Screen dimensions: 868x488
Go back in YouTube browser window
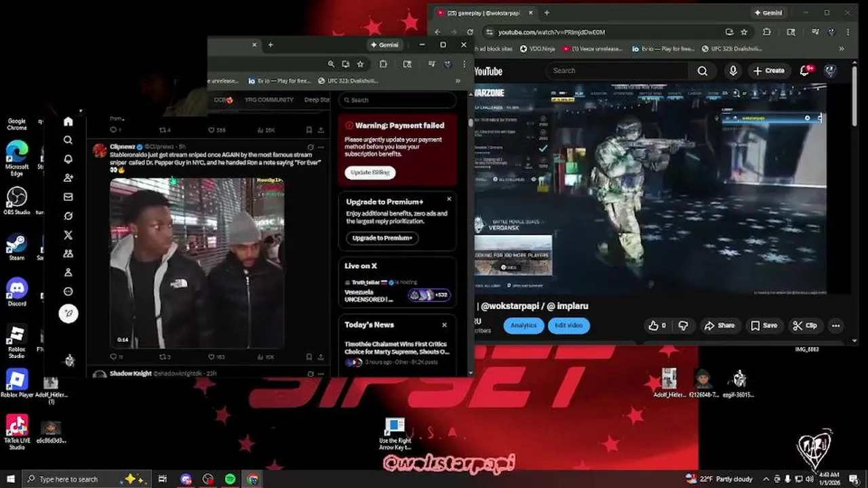(437, 32)
